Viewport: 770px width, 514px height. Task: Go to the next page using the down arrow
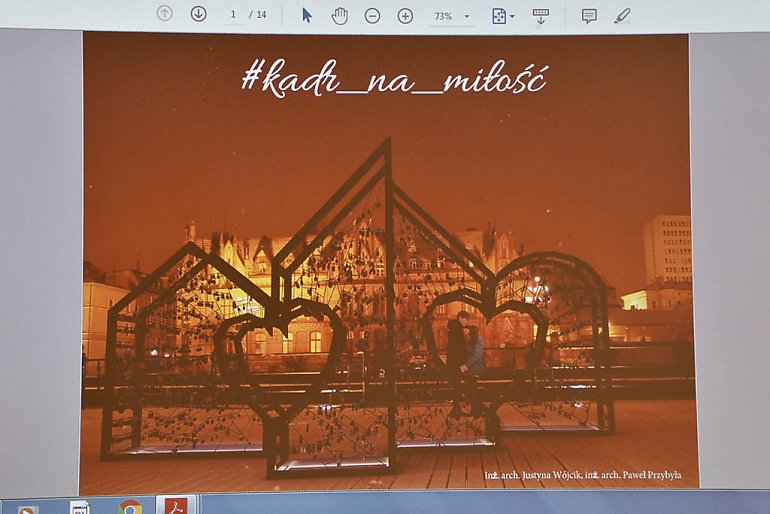pyautogui.click(x=198, y=14)
